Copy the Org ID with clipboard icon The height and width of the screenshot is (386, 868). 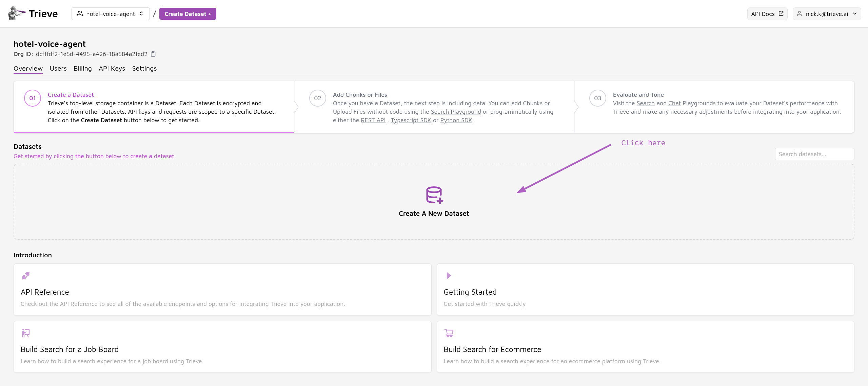point(153,54)
